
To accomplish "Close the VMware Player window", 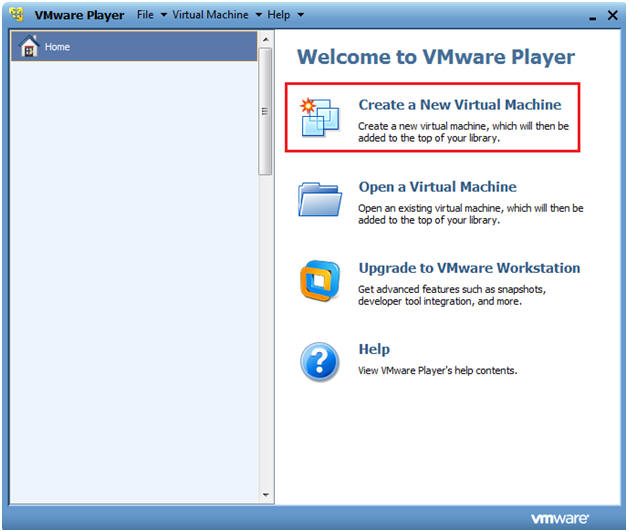I will tap(612, 15).
